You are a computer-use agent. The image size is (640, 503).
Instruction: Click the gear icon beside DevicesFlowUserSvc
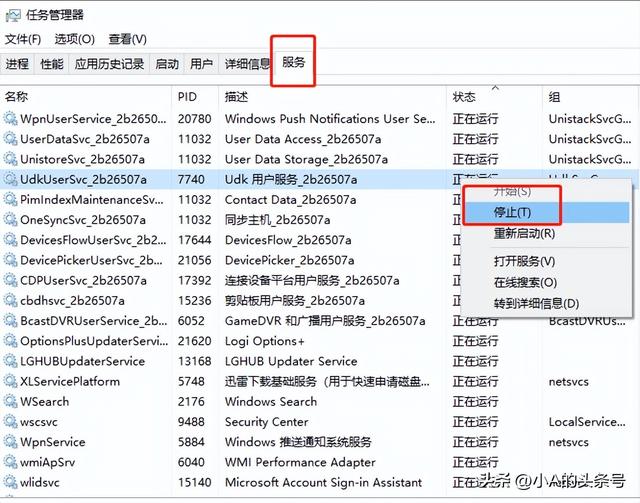point(11,240)
